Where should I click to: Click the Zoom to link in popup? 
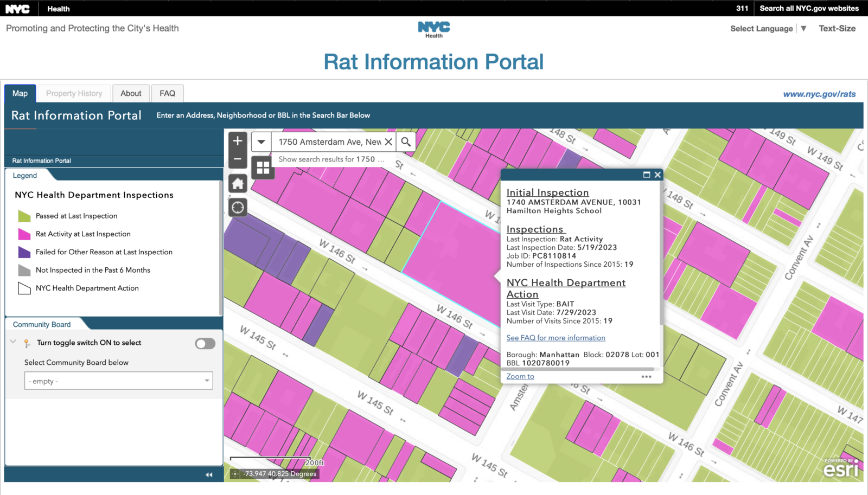520,376
